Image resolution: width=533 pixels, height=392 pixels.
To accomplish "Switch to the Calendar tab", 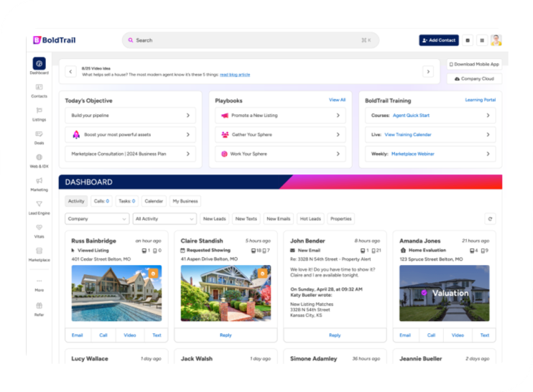I will click(x=153, y=202).
